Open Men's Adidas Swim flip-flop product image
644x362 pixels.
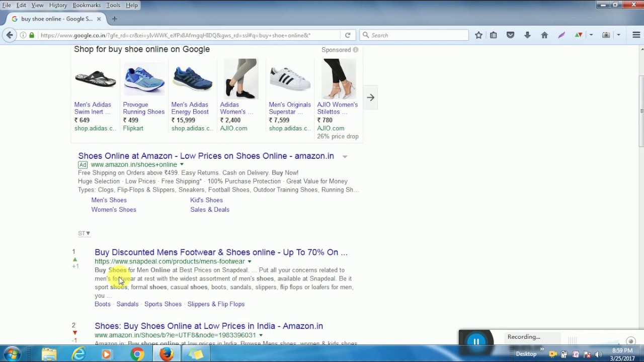(95, 79)
